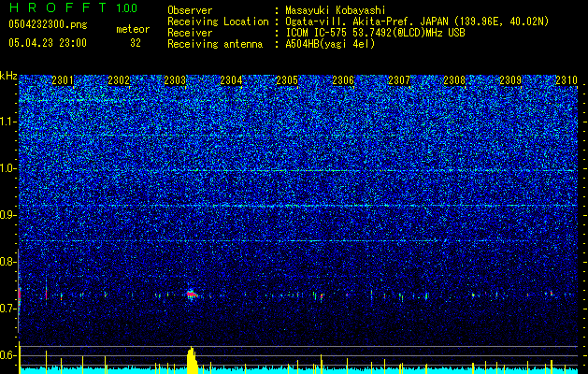
Task: Select observer name Masayuki Kobayashi
Action: point(335,10)
